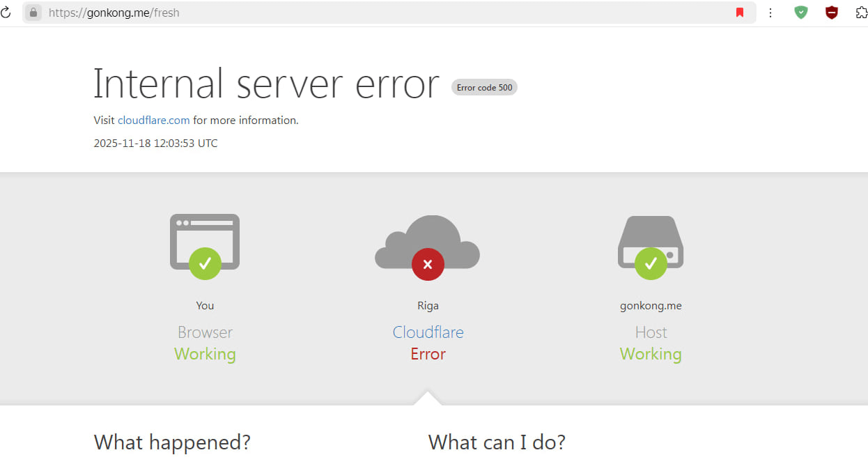Click the blue Cloudflare status link
868x464 pixels.
428,332
